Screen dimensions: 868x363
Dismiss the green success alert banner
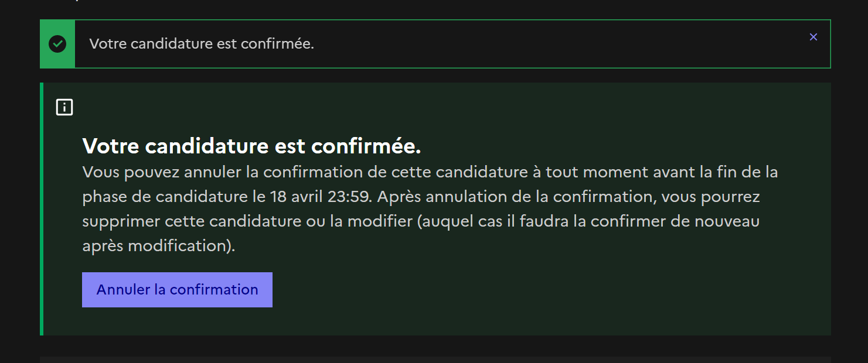tap(813, 37)
